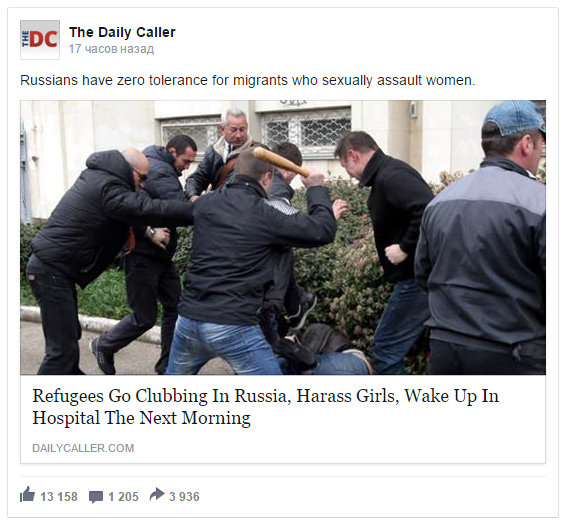This screenshot has height=525, width=565.
Task: Click the red 'DC' letters in logo
Action: click(x=44, y=39)
